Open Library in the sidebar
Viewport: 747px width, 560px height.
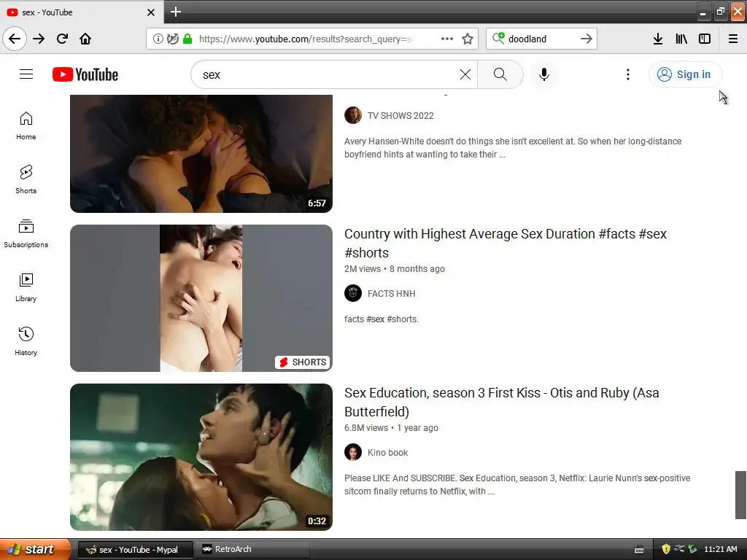tap(26, 287)
